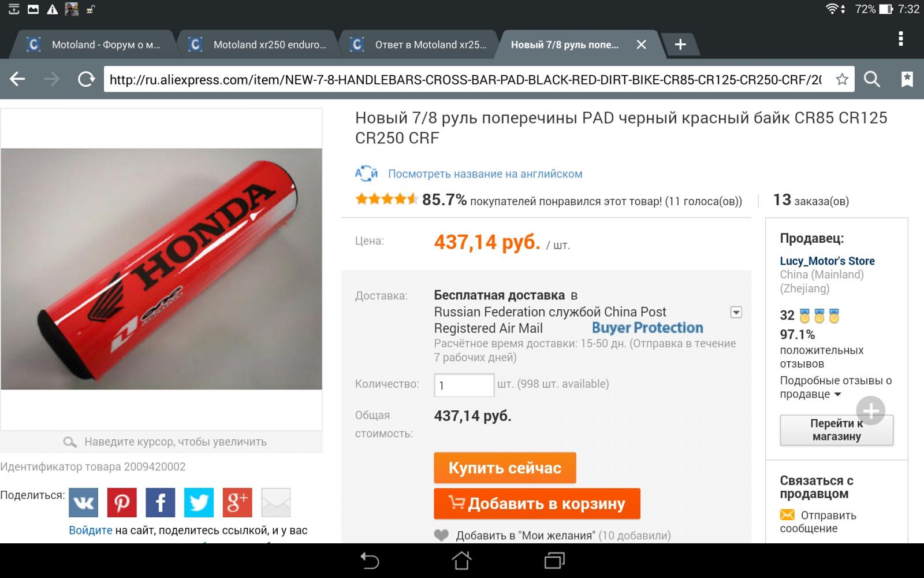Share item via VK icon
This screenshot has width=924, height=578.
tap(84, 502)
